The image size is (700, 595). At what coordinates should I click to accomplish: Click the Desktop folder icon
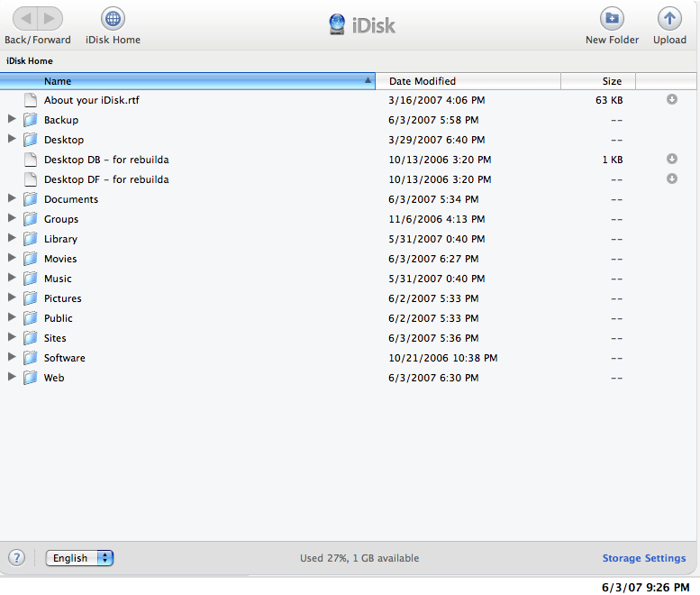click(x=31, y=140)
